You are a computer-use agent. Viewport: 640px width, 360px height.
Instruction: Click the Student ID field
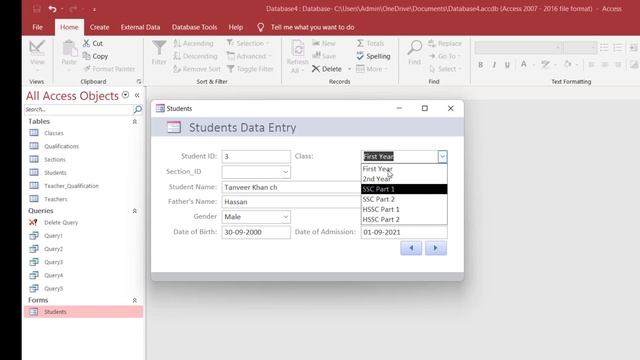click(x=256, y=156)
